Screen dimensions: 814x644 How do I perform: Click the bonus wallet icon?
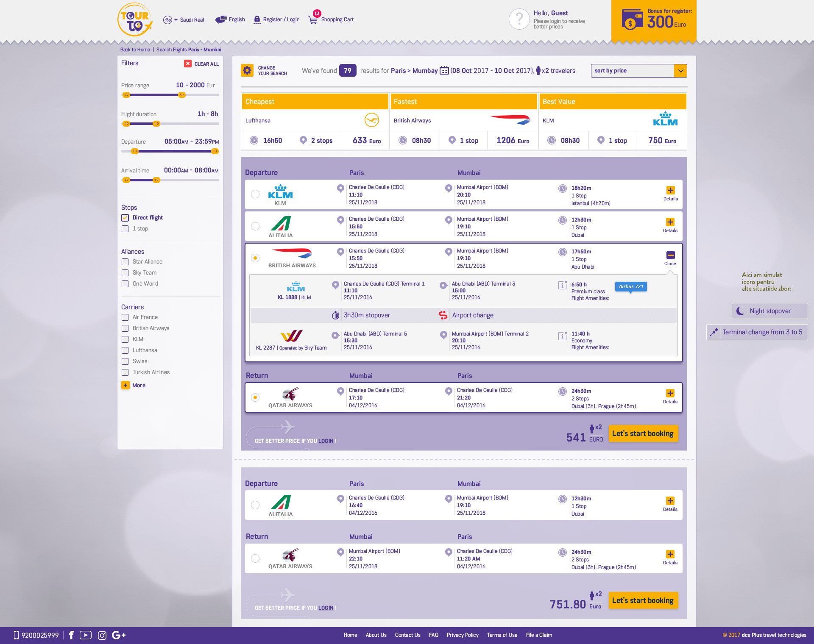click(632, 19)
